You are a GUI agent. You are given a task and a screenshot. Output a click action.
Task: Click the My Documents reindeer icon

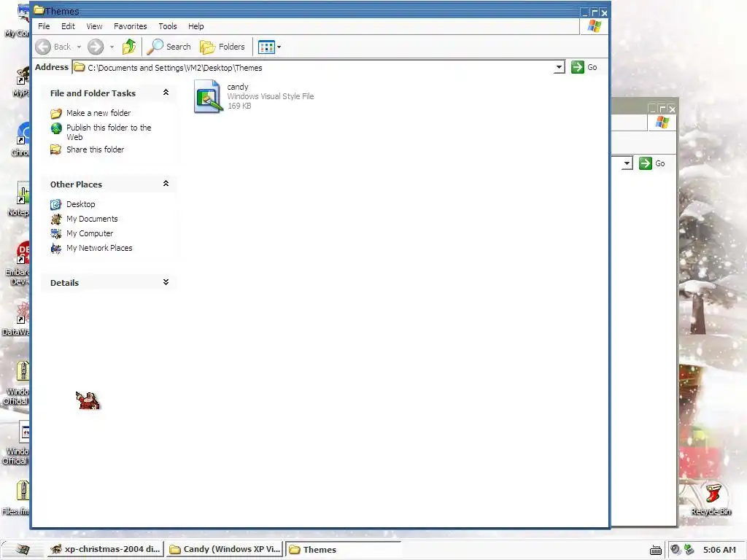(56, 219)
